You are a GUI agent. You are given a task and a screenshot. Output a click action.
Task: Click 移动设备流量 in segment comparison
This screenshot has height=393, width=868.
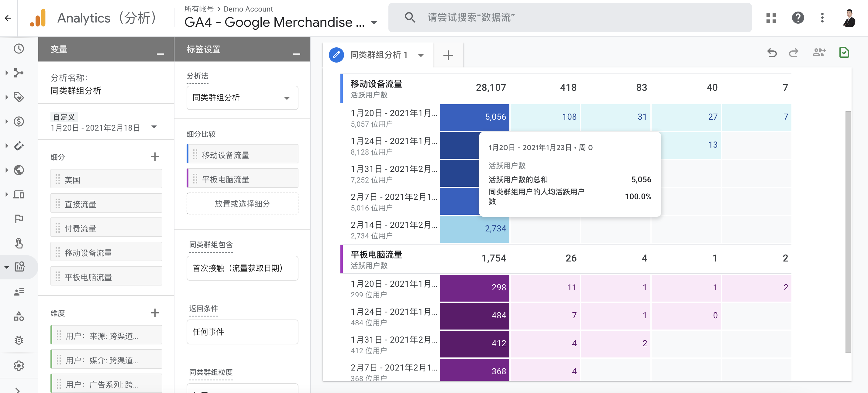click(x=242, y=154)
